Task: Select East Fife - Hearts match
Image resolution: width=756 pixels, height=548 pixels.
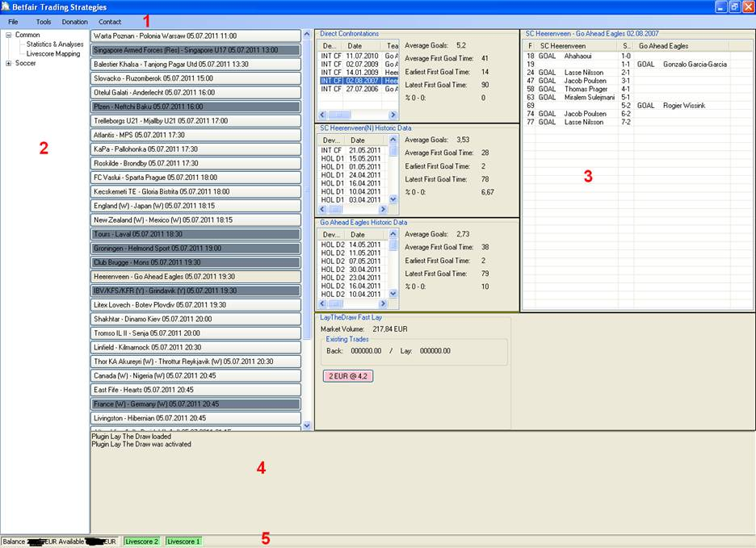Action: 195,390
